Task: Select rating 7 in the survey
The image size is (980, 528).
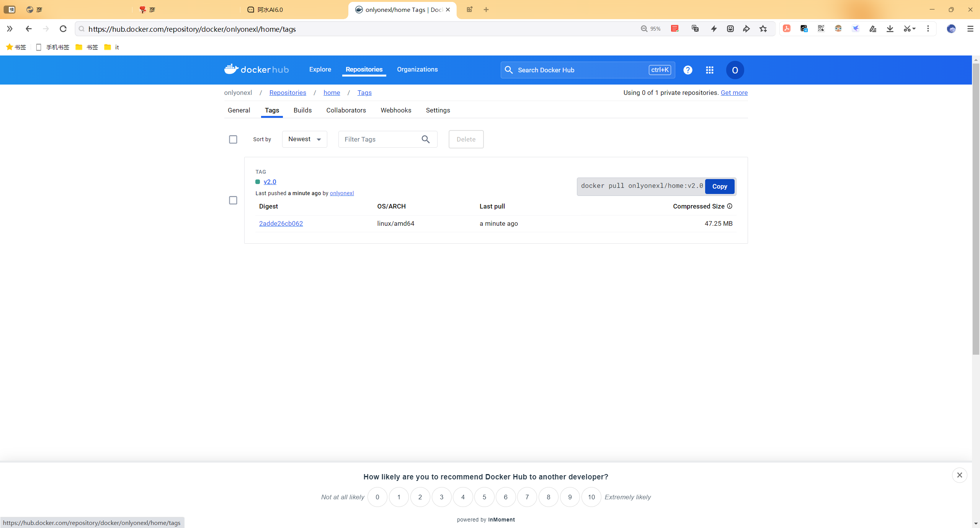Action: click(527, 497)
